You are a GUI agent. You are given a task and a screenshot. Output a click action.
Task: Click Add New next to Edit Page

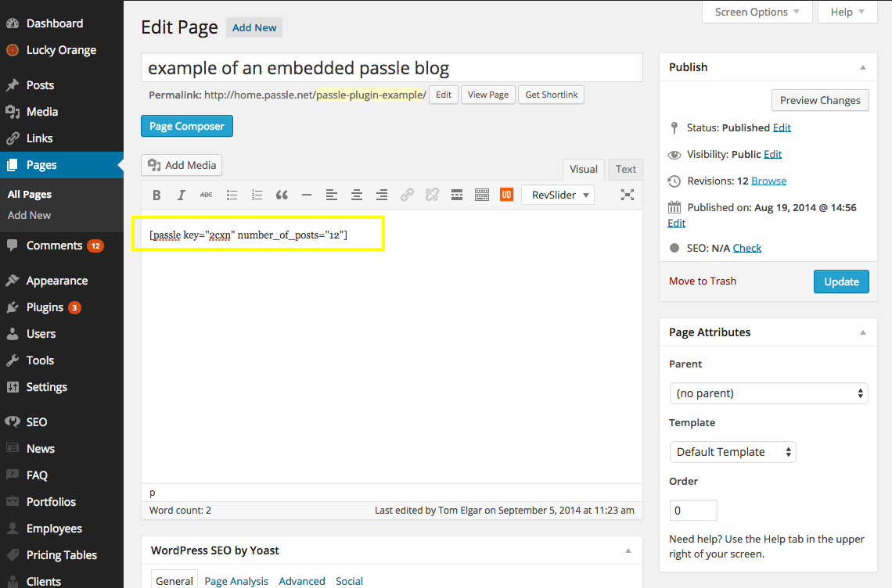point(254,28)
